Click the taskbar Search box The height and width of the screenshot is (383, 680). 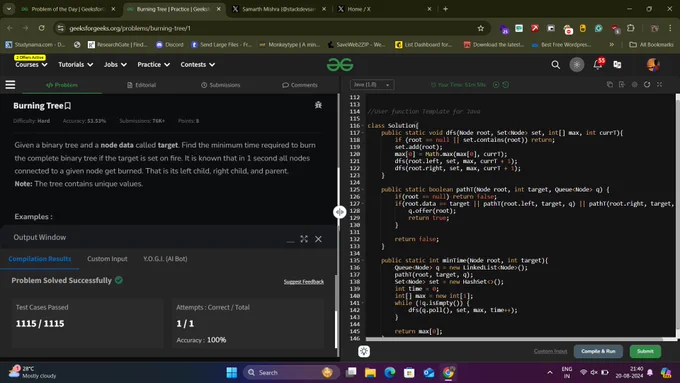pyautogui.click(x=290, y=373)
